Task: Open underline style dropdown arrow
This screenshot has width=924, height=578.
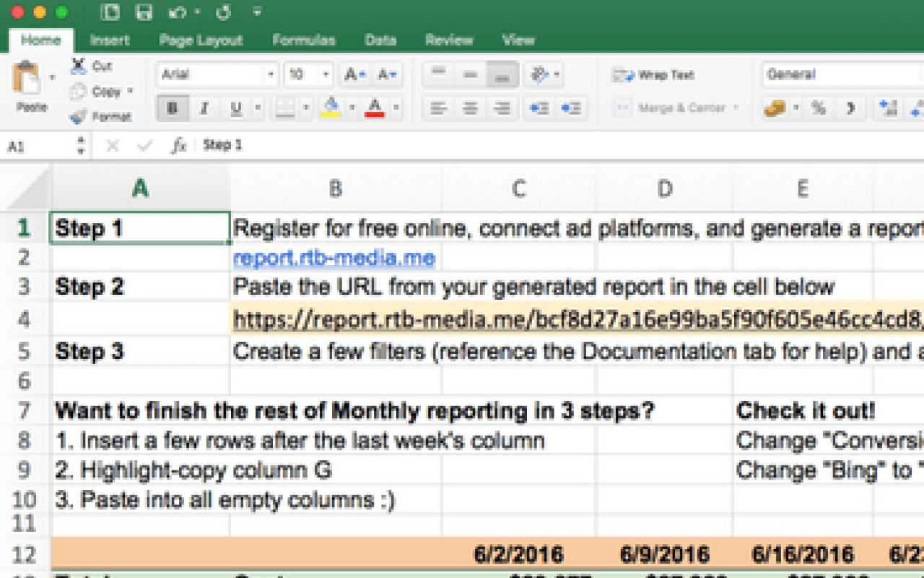Action: click(257, 108)
